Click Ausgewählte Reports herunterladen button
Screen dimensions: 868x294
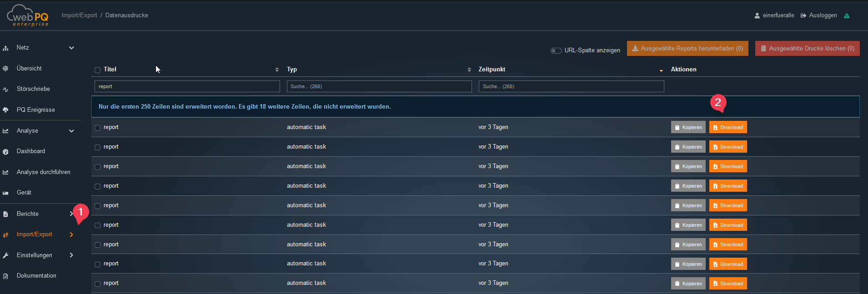[687, 49]
